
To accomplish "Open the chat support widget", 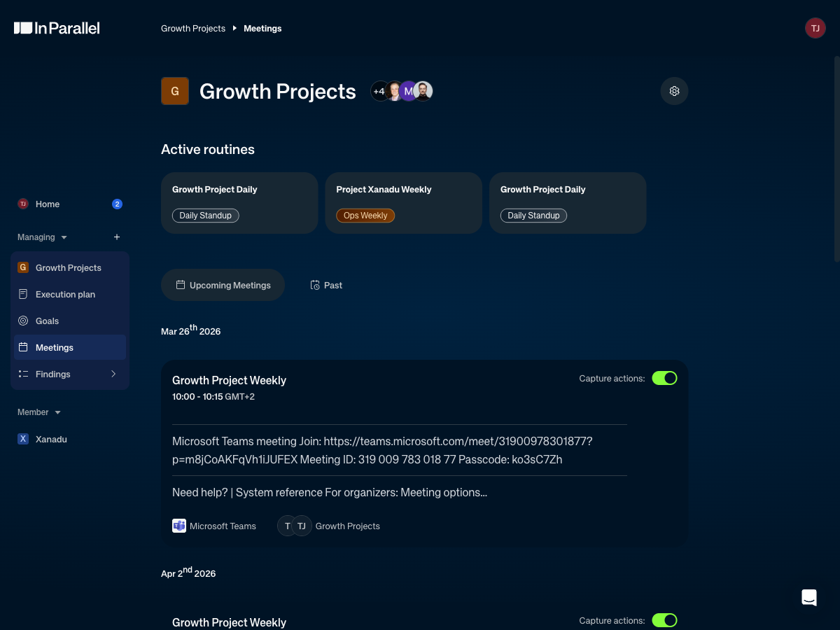I will pyautogui.click(x=809, y=597).
